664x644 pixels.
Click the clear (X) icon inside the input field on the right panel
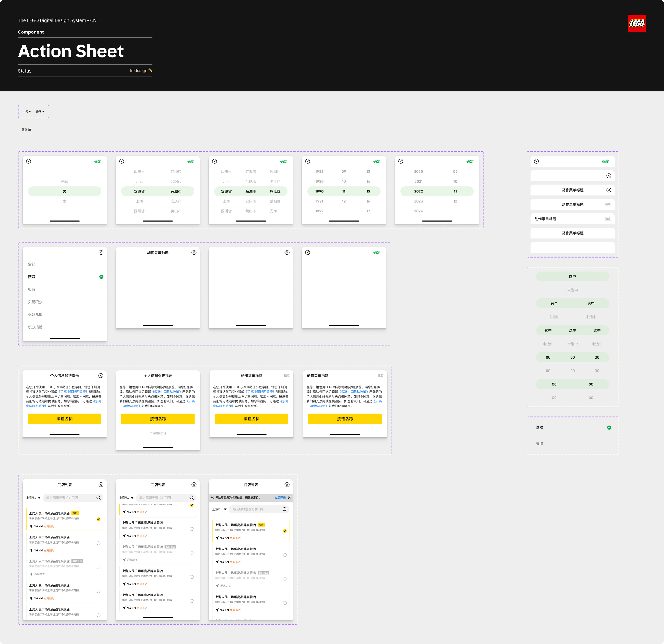609,176
